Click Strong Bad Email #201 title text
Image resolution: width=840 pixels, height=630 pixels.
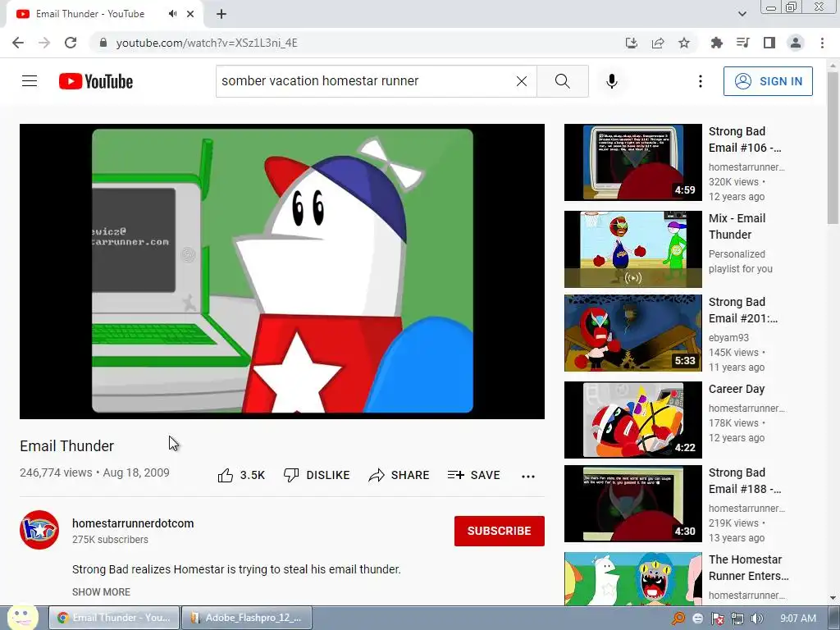tap(743, 310)
